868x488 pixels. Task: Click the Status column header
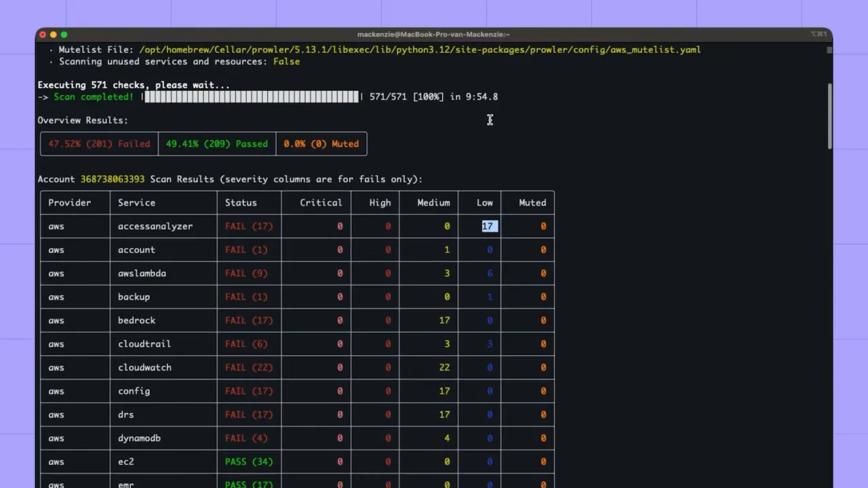(241, 203)
